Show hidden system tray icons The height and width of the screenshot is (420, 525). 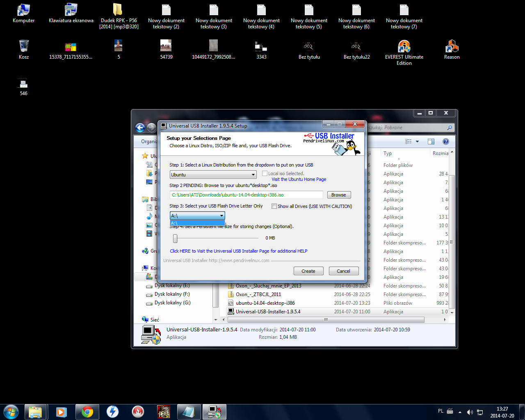460,412
